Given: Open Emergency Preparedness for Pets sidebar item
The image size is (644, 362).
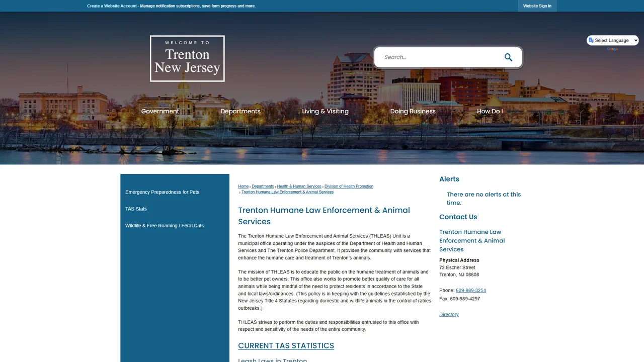Looking at the screenshot, I should [162, 192].
